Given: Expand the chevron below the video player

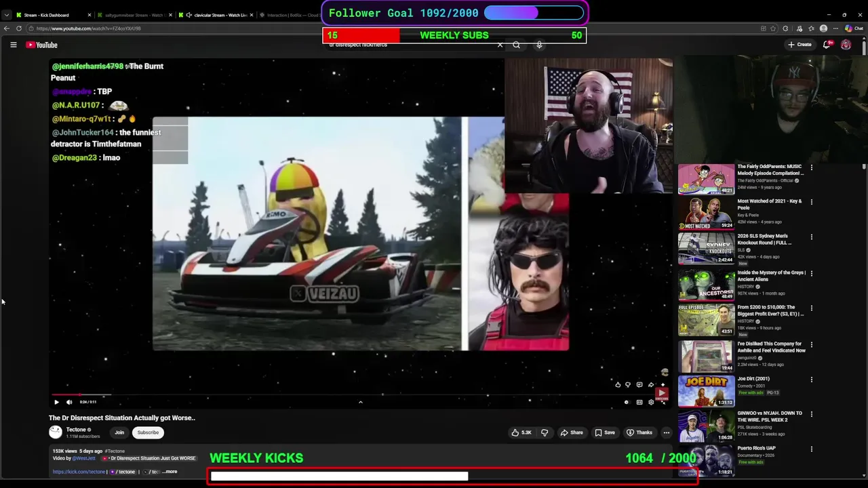Looking at the screenshot, I should tap(360, 402).
